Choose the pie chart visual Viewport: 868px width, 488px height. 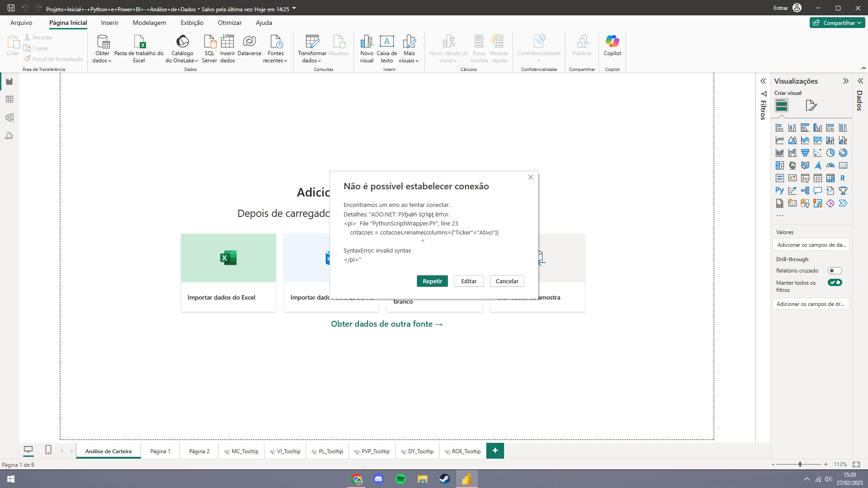pos(830,153)
